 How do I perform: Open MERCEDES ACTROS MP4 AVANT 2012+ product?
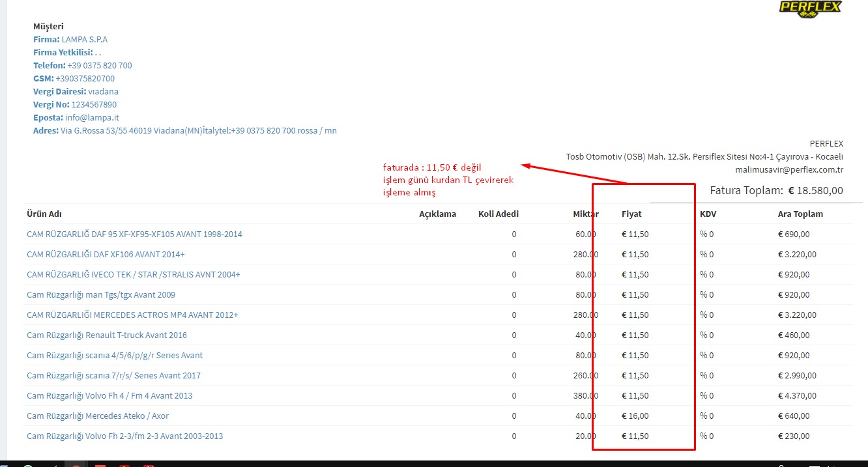132,315
